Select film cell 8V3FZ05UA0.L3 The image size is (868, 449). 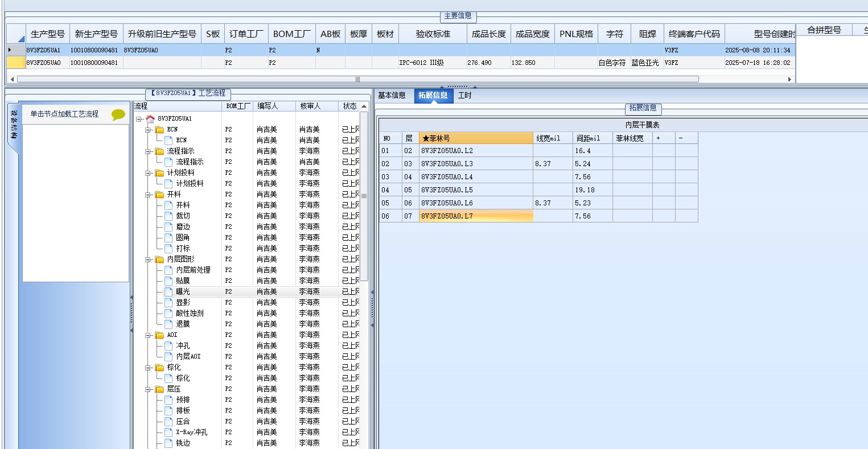tap(476, 164)
